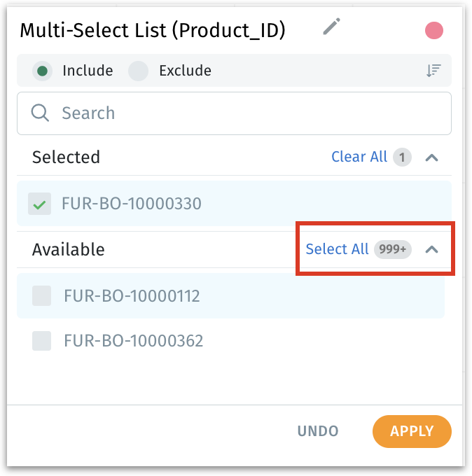
Task: Click the Selected count badge showing 1
Action: 401,157
